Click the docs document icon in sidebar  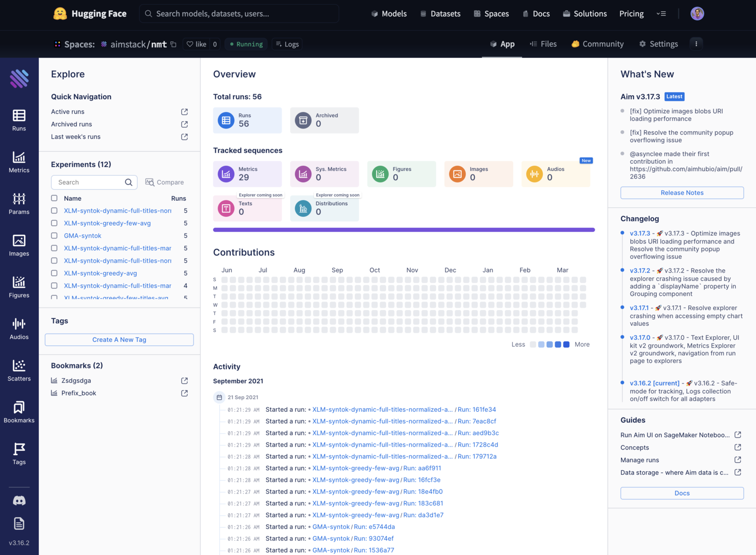[19, 524]
